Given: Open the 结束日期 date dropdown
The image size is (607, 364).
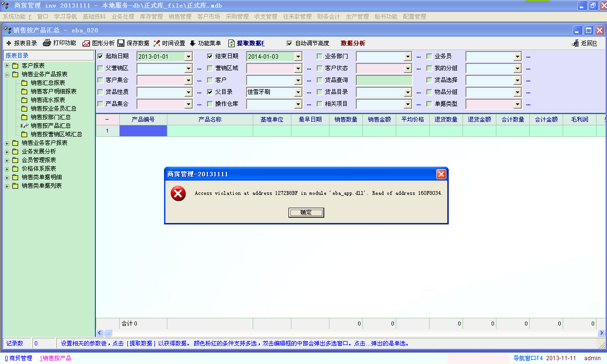Looking at the screenshot, I should [298, 56].
